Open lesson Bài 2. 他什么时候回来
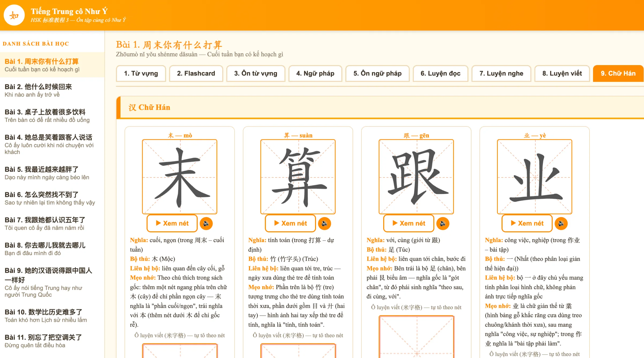The image size is (644, 358). point(52,90)
